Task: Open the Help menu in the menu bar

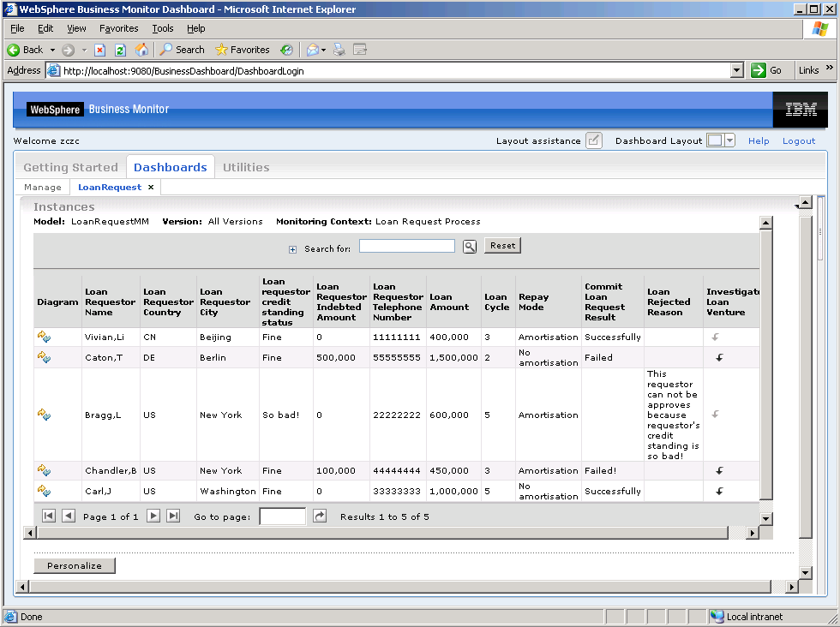Action: tap(196, 28)
